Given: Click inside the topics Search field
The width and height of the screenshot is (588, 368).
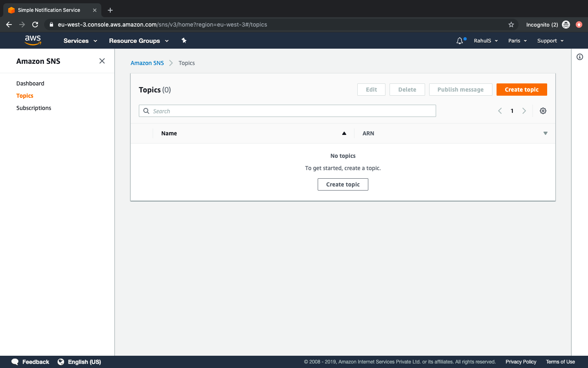Looking at the screenshot, I should [245, 111].
